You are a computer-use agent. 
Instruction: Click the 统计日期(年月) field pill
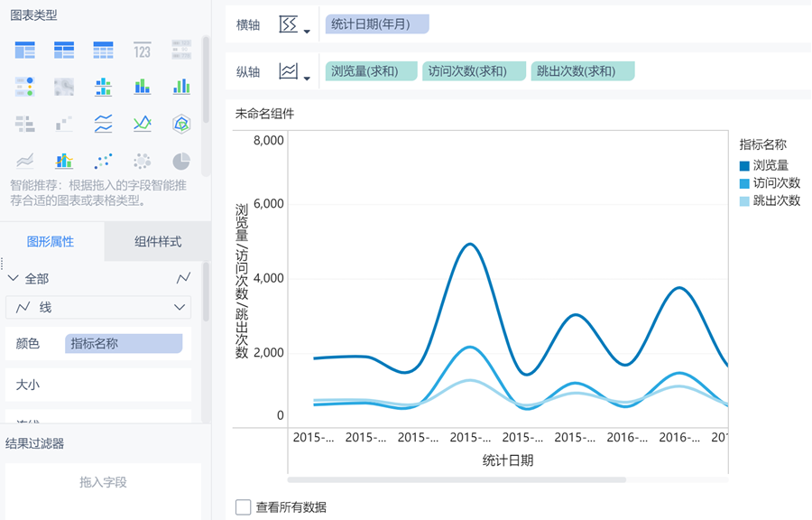point(377,24)
